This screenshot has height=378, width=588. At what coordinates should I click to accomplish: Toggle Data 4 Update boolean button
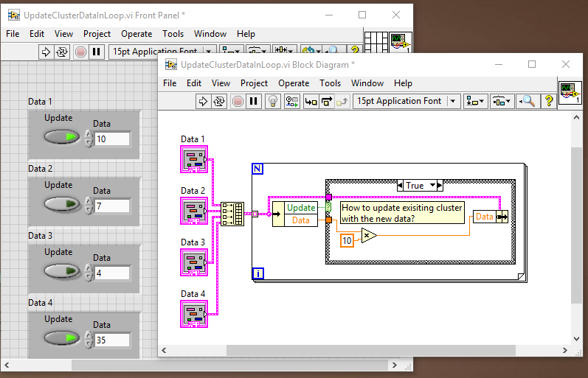62,338
